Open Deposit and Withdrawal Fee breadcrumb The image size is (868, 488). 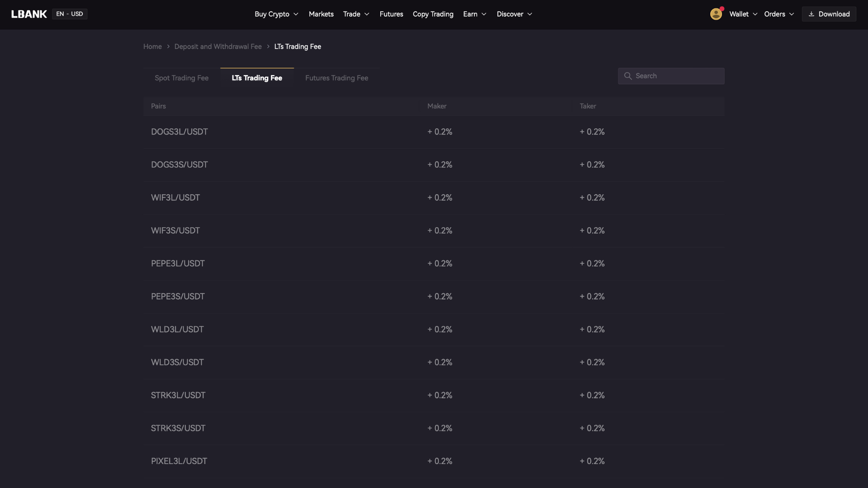point(218,47)
